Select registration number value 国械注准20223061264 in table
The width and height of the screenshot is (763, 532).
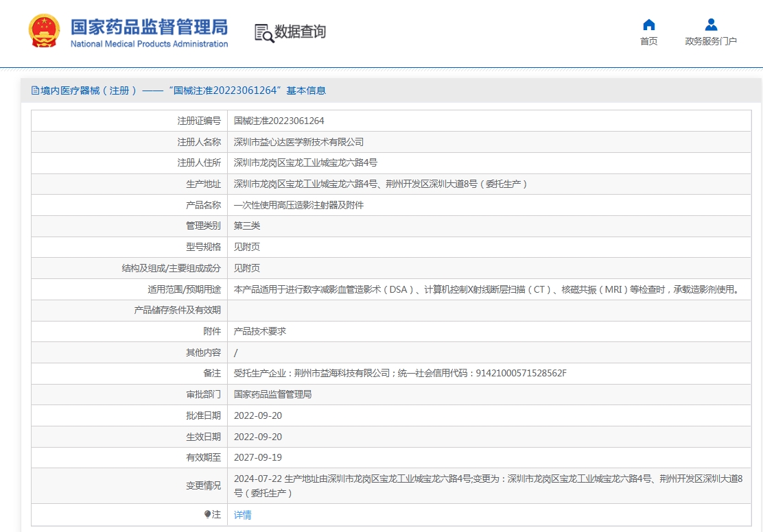(x=279, y=121)
